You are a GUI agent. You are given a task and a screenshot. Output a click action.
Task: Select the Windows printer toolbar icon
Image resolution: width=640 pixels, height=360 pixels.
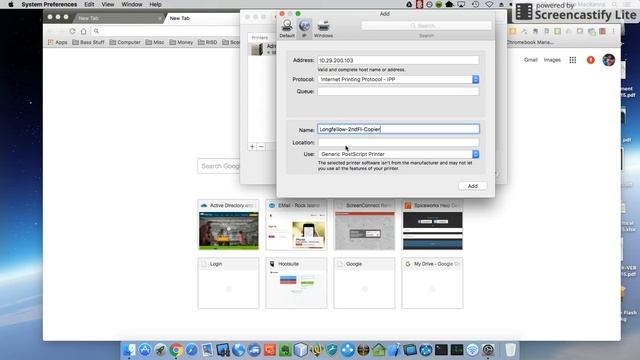click(323, 28)
